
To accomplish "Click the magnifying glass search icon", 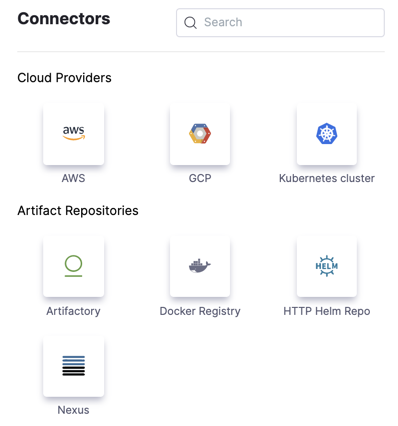I will tap(190, 23).
